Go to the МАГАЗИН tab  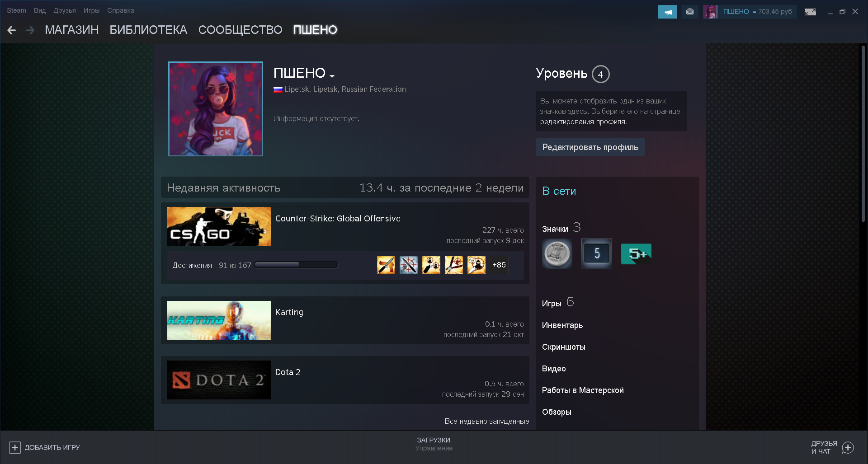[72, 30]
